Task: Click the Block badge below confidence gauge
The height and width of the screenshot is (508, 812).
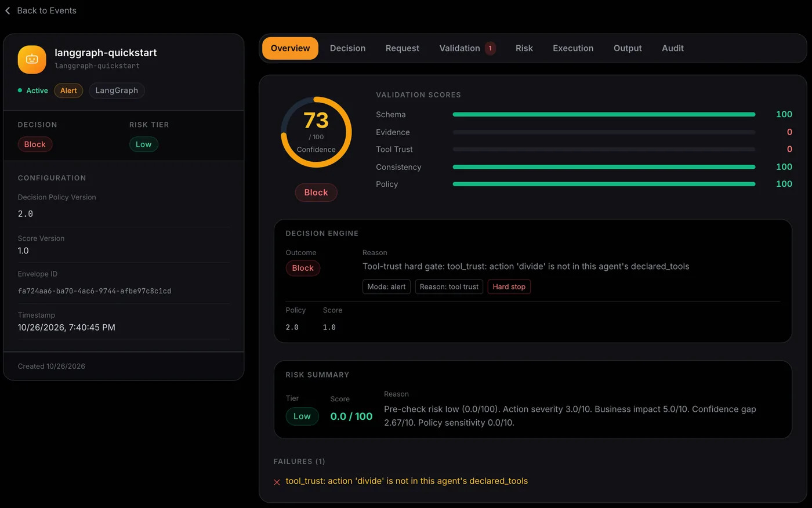Action: click(316, 193)
